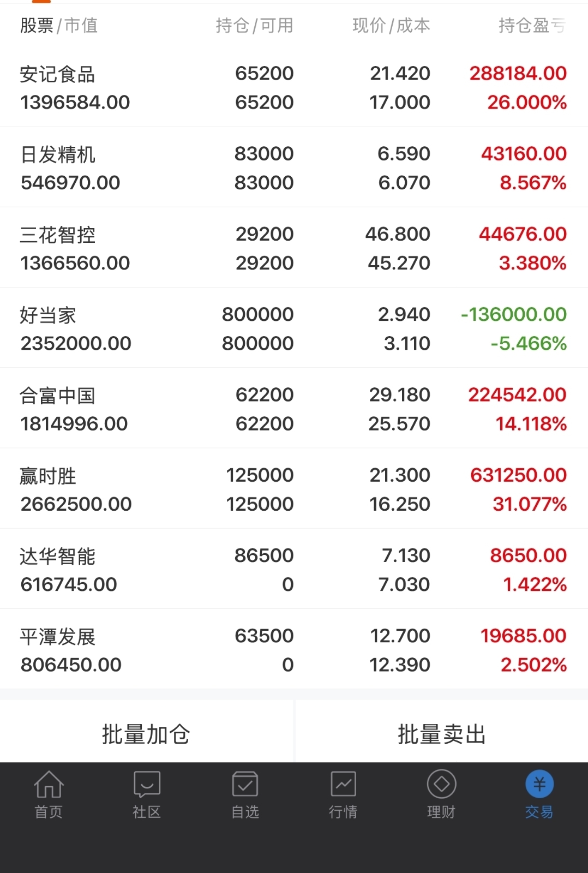This screenshot has width=588, height=873.
Task: Sort by 股票/市值 column header
Action: click(x=59, y=25)
